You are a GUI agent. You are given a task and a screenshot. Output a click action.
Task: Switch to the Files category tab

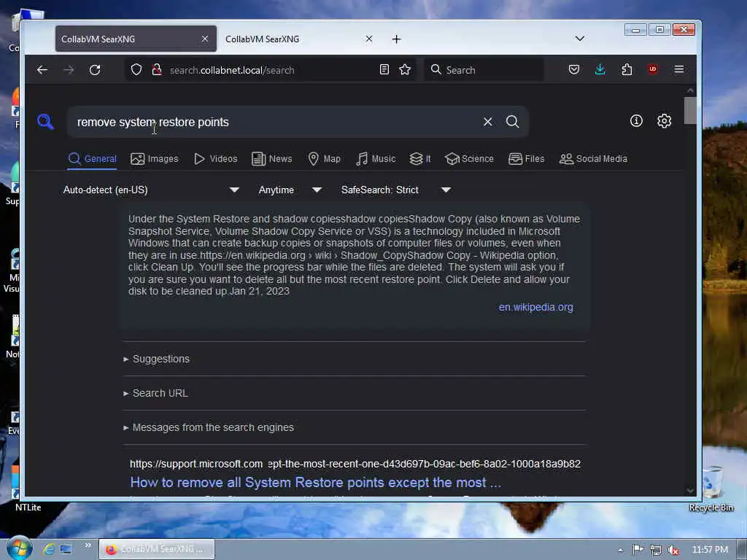click(x=527, y=158)
